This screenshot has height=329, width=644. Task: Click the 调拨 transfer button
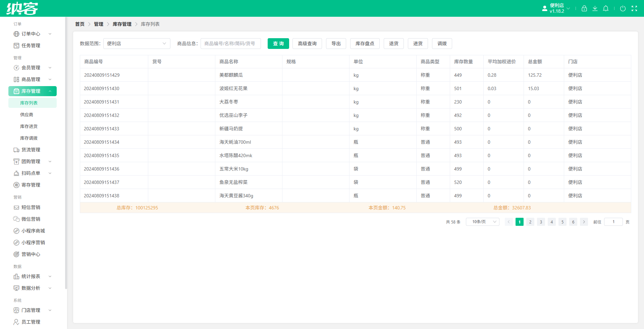click(x=442, y=44)
